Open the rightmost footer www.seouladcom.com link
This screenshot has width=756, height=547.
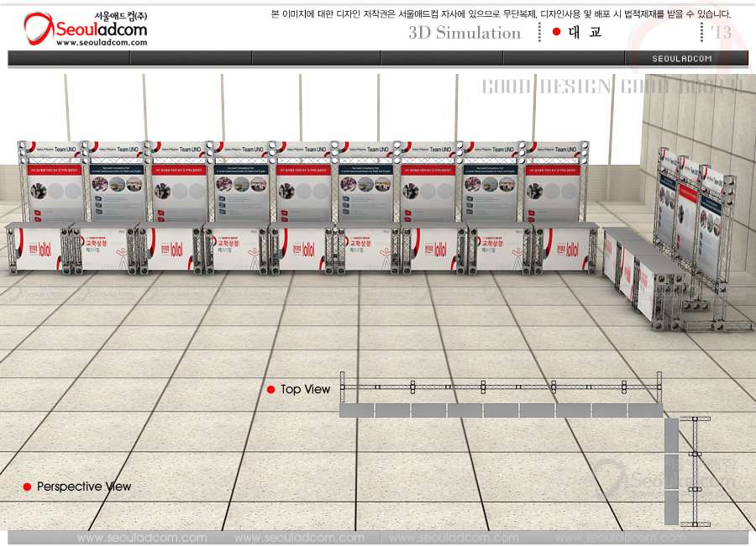tap(621, 538)
